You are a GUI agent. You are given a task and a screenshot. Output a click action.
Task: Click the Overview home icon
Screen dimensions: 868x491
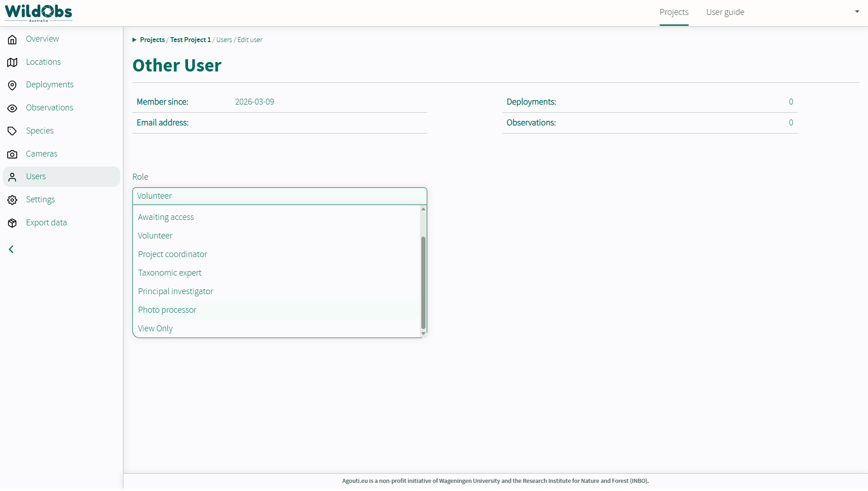click(x=12, y=39)
